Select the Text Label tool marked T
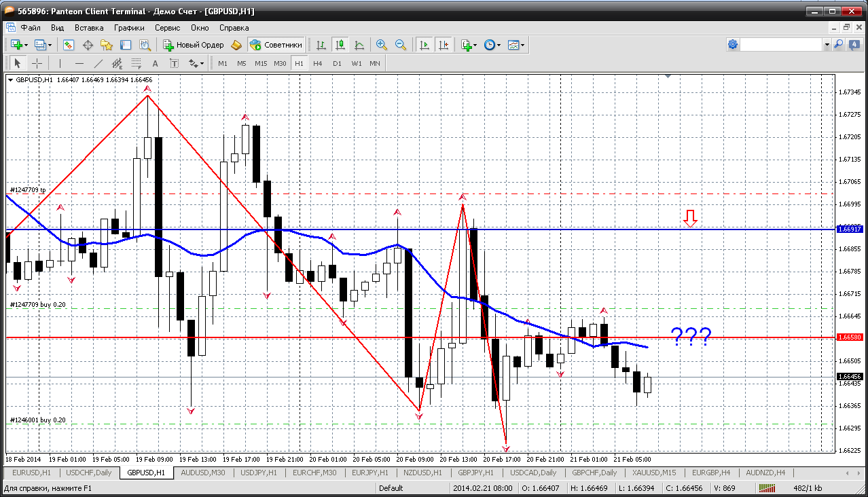The image size is (868, 497). (174, 63)
